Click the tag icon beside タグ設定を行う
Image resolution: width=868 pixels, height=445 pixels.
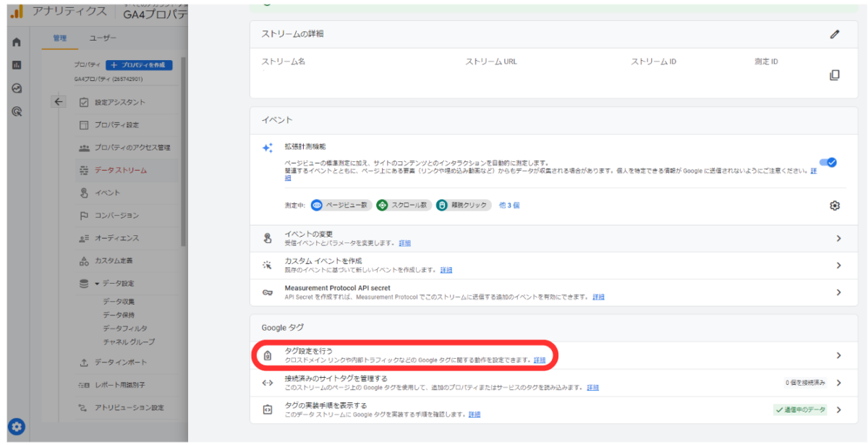tap(267, 355)
